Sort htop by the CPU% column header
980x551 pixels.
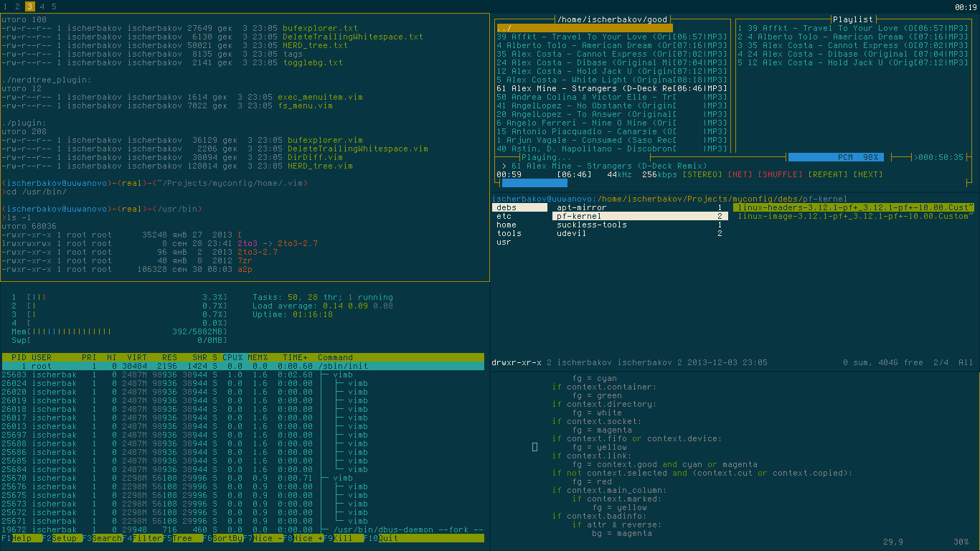click(232, 357)
